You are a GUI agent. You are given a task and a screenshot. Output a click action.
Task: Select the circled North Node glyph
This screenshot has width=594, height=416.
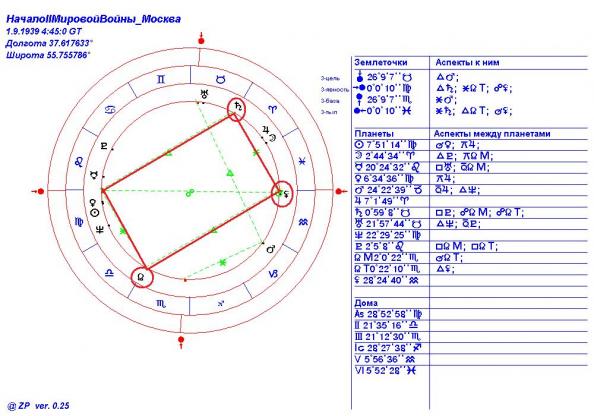pyautogui.click(x=141, y=277)
